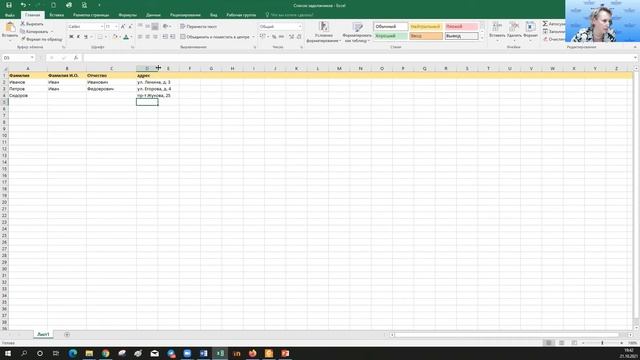The image size is (640, 360).
Task: Decrease font size icon
Action: 130,27
